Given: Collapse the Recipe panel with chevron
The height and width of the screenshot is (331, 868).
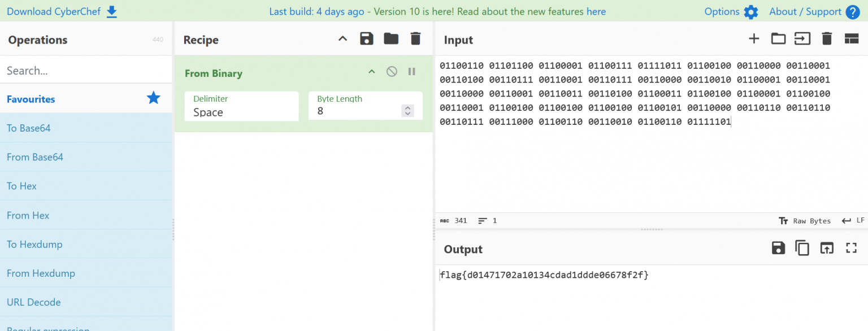Looking at the screenshot, I should point(342,38).
